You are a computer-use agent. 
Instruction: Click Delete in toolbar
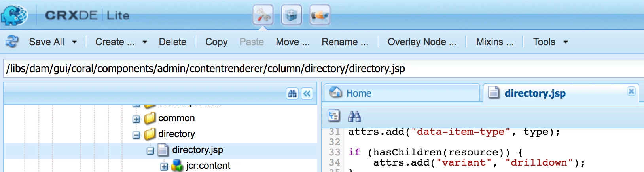click(172, 42)
